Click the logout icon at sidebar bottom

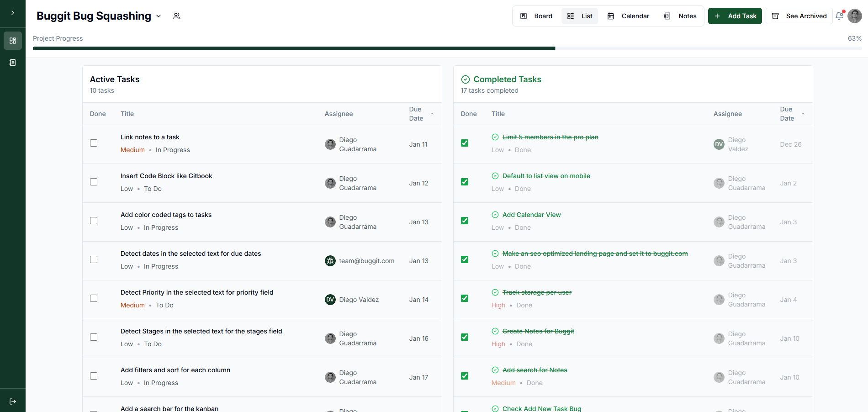point(13,401)
